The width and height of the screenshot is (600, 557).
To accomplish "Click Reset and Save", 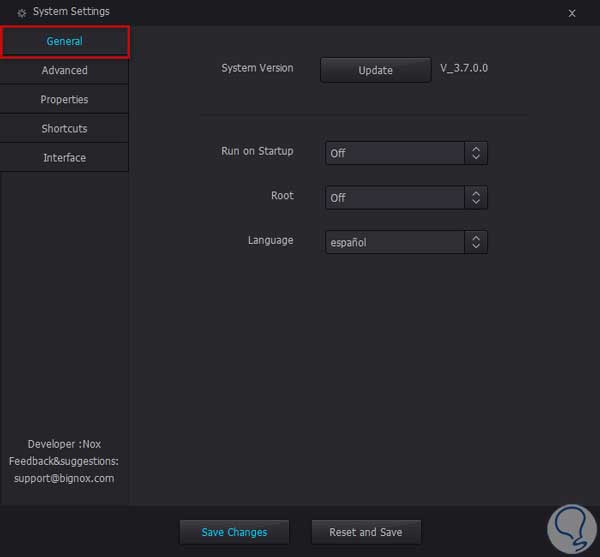I will [366, 532].
